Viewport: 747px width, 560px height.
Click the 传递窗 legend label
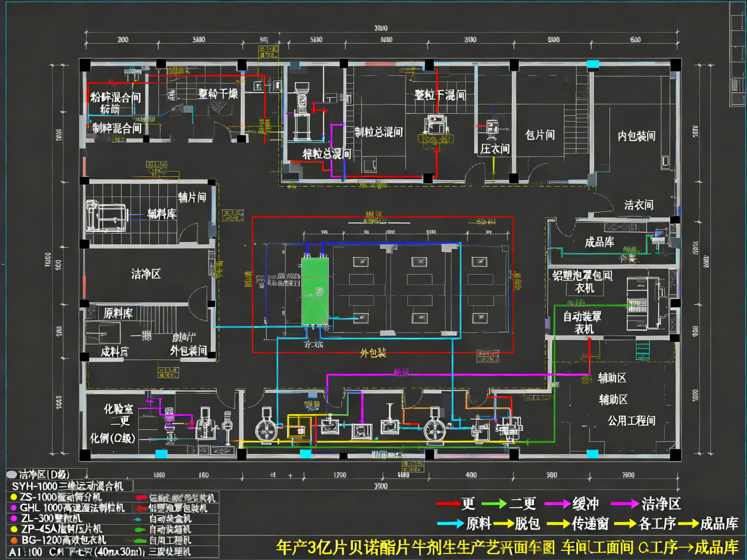coord(591,524)
